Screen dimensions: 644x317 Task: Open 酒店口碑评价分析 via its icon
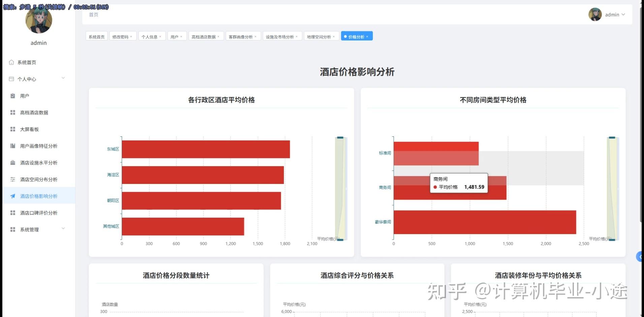[12, 213]
